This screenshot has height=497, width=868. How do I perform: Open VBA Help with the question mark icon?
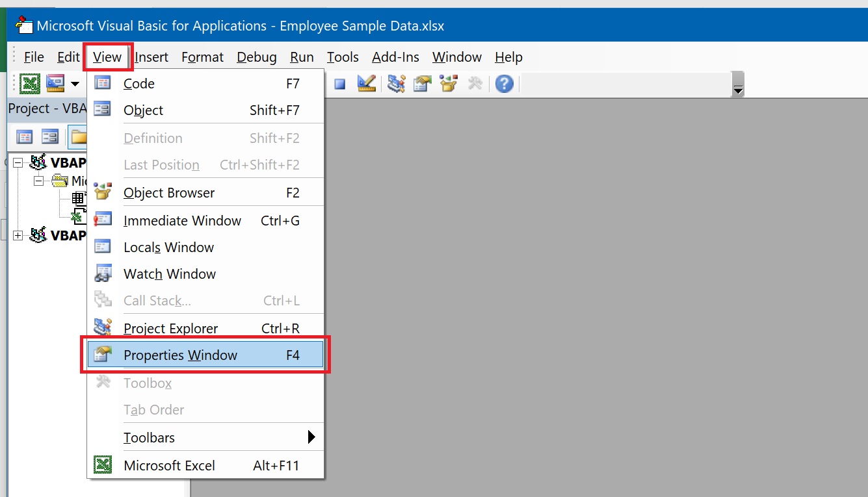pyautogui.click(x=505, y=83)
